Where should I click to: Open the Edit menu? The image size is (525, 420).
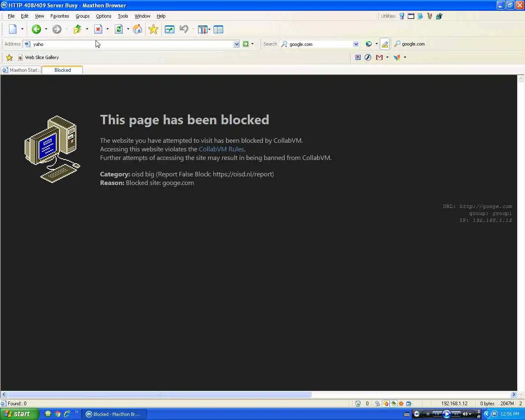[x=25, y=16]
